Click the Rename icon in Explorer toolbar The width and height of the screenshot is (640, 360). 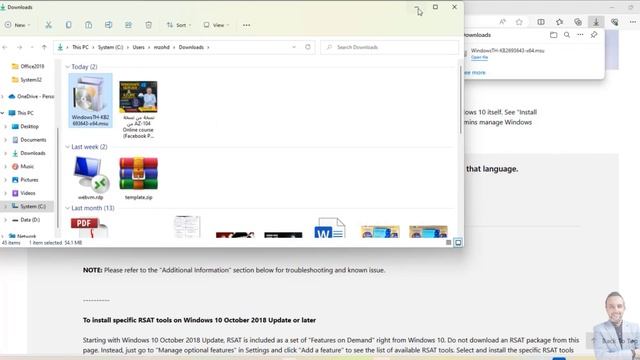109,25
